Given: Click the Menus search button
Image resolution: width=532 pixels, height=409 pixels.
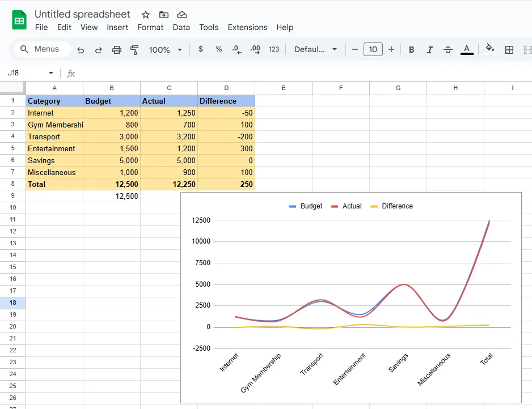Looking at the screenshot, I should (x=41, y=49).
